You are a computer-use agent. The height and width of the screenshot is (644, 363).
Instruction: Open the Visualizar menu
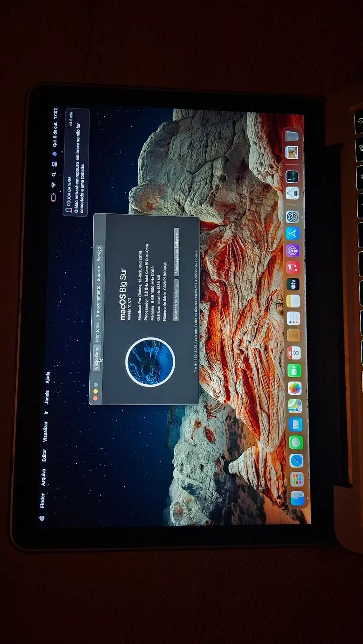pyautogui.click(x=45, y=432)
